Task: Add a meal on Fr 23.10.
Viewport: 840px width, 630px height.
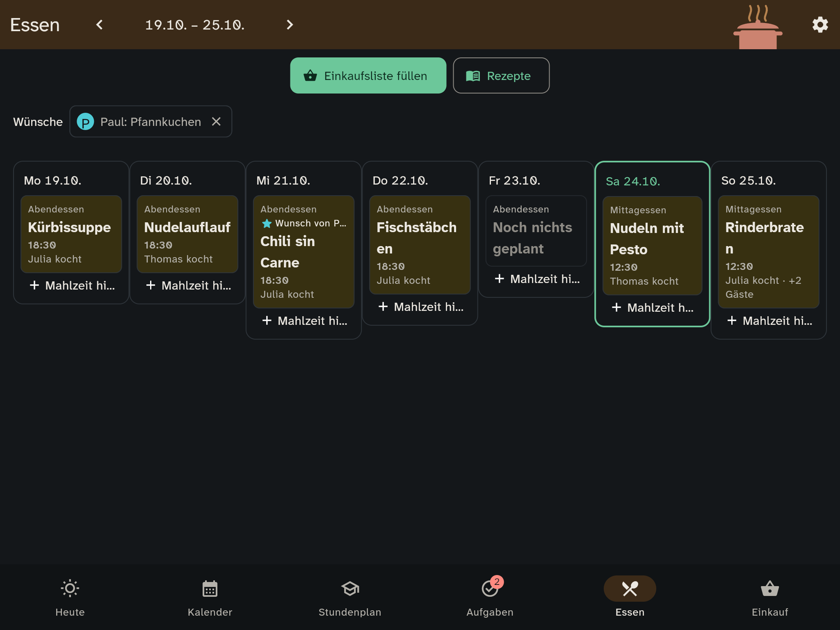Action: click(536, 279)
